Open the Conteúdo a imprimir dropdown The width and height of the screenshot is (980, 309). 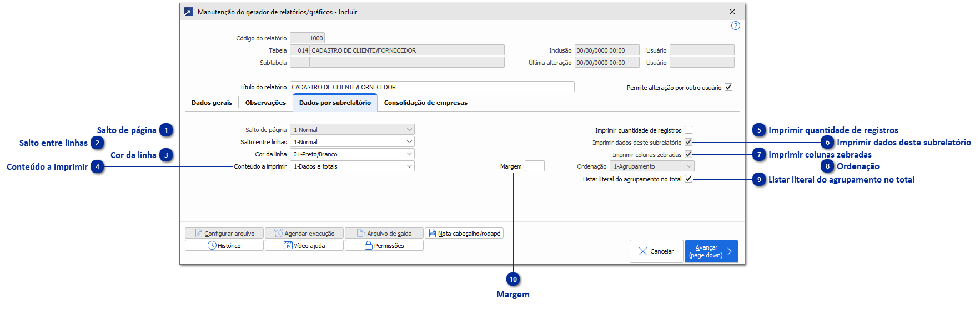pos(352,166)
